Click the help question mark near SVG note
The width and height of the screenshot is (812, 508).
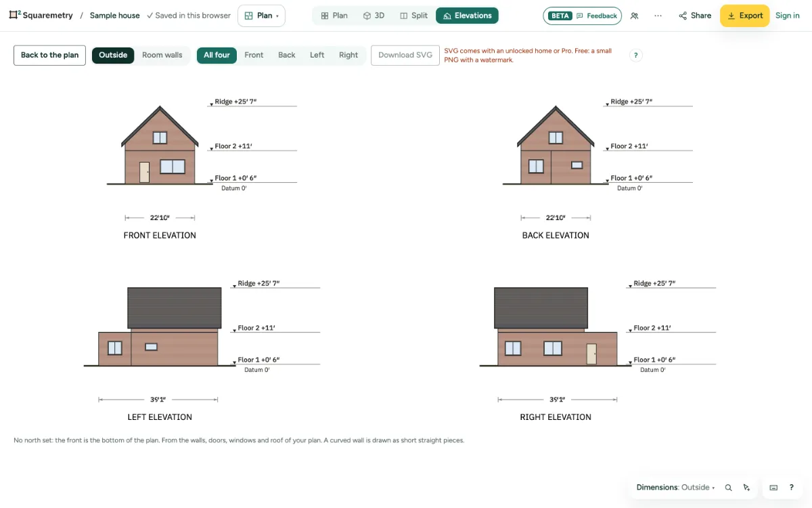tap(635, 56)
